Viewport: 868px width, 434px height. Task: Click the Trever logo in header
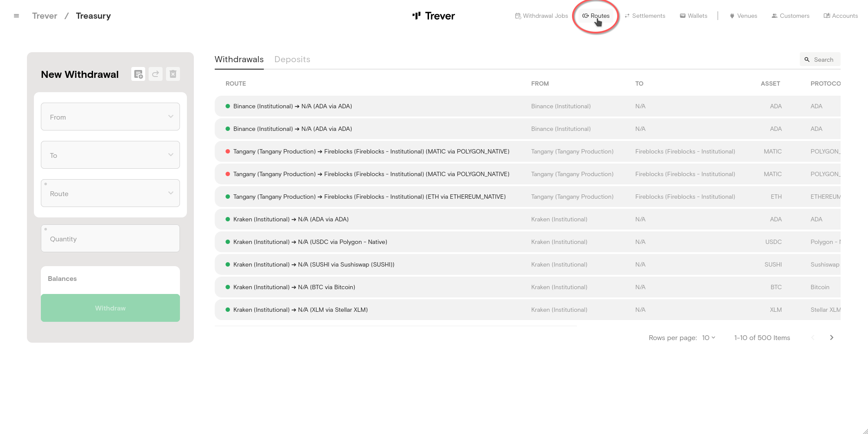[433, 16]
